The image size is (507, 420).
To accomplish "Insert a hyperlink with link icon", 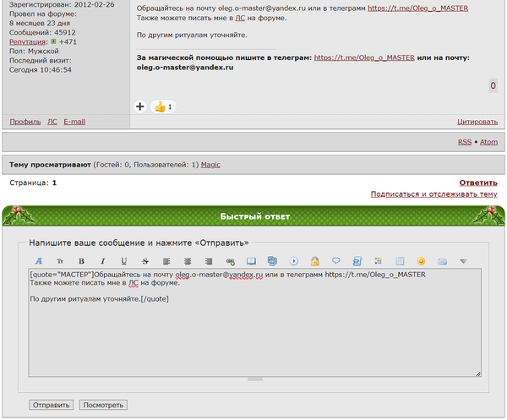I will [230, 261].
